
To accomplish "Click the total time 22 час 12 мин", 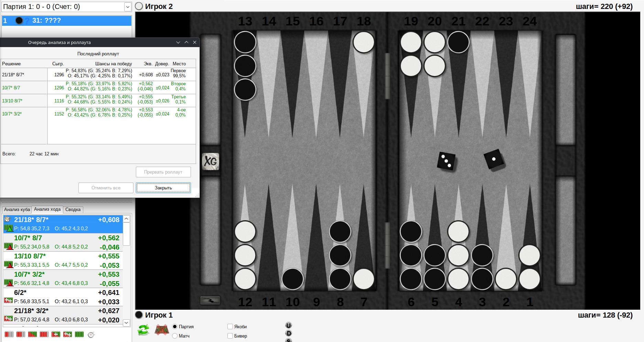I will click(44, 154).
